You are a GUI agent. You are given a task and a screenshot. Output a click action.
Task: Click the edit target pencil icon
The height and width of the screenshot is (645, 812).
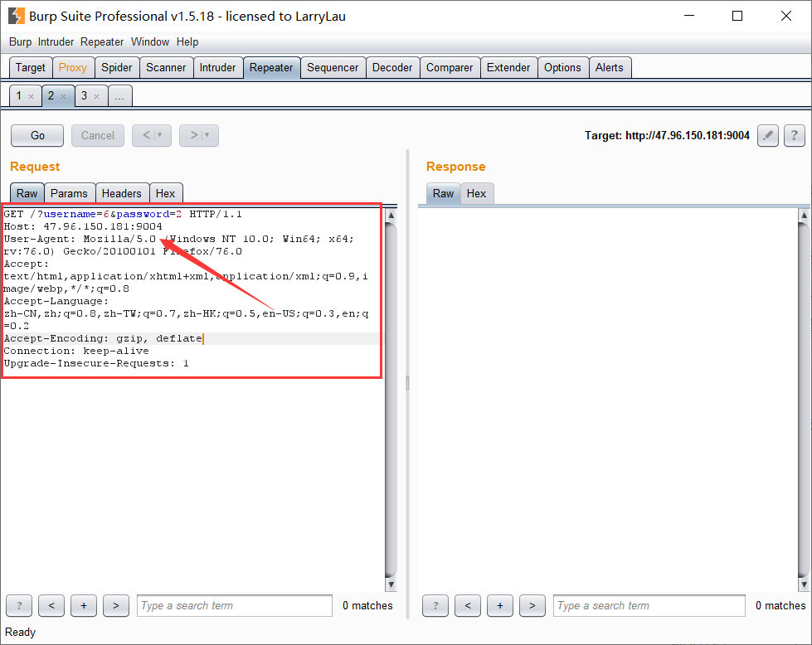click(x=768, y=136)
